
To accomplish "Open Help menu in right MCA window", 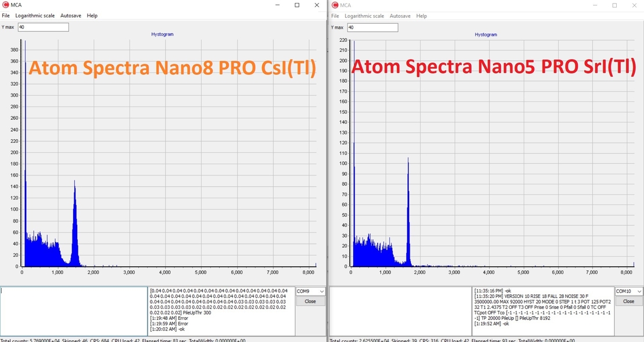I will point(421,16).
